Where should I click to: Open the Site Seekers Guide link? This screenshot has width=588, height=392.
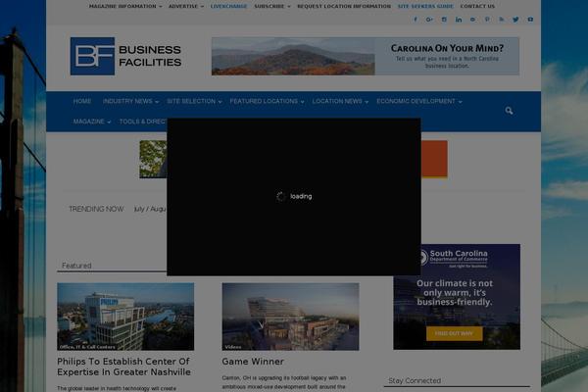coord(425,7)
